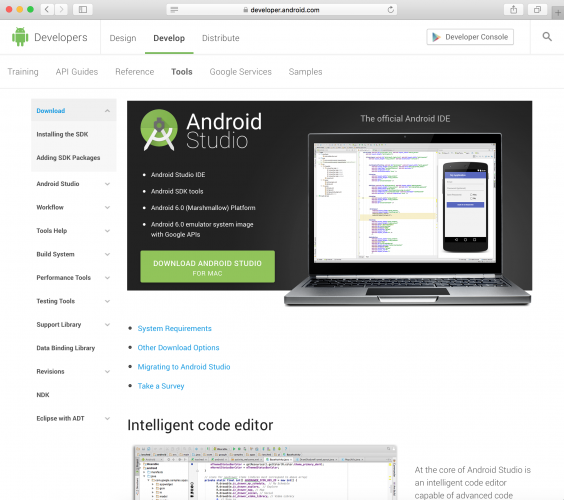Click the Testing Tools sidebar label
Screen dimensions: 564x500
56,301
